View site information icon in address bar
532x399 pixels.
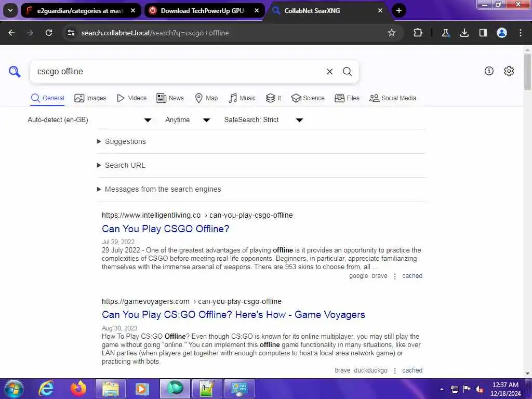tap(71, 33)
